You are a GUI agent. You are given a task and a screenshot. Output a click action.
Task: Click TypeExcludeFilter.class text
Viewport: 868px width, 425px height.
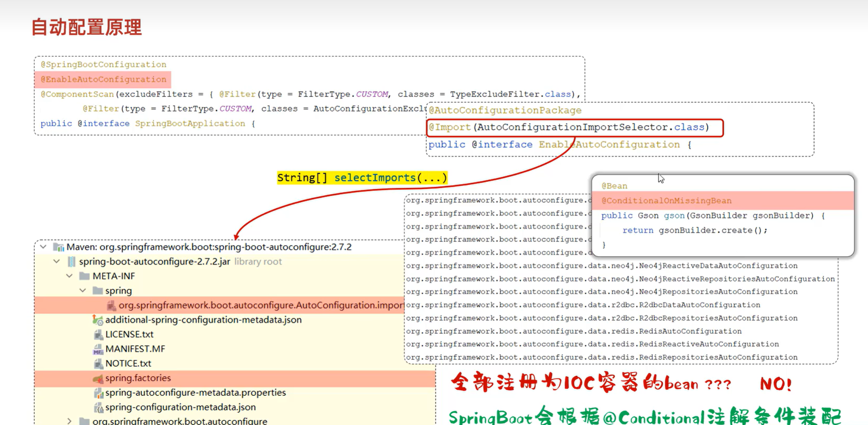point(510,94)
